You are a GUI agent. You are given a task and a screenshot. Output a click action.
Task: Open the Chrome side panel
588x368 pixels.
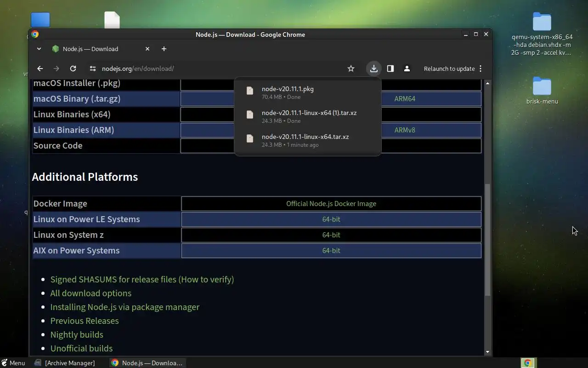coord(390,69)
